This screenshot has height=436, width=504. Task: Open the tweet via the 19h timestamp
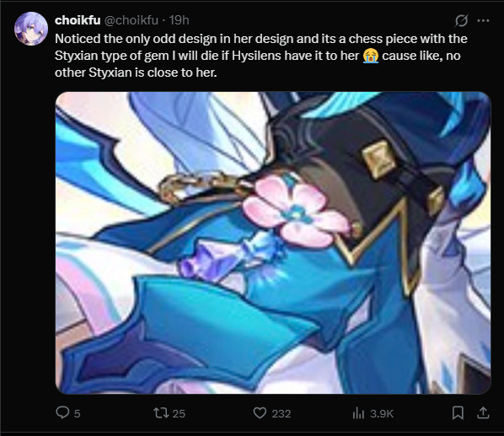pos(179,20)
